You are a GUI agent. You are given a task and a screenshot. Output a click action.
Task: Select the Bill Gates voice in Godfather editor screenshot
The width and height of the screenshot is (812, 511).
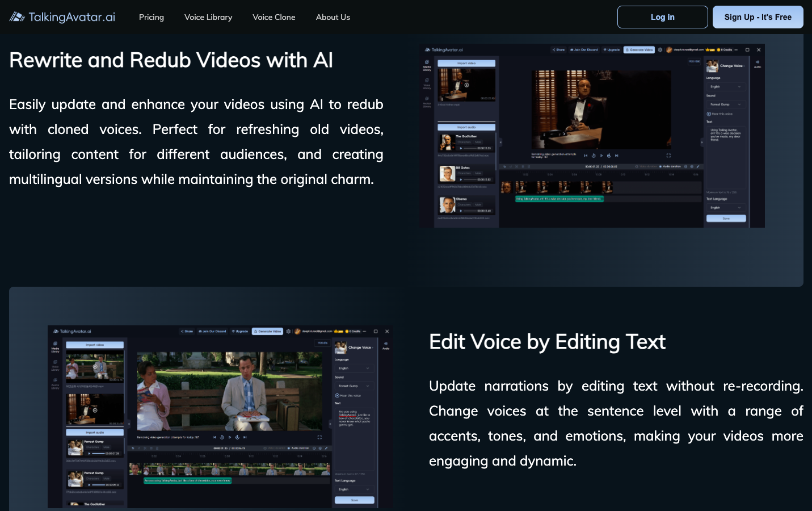pyautogui.click(x=466, y=174)
